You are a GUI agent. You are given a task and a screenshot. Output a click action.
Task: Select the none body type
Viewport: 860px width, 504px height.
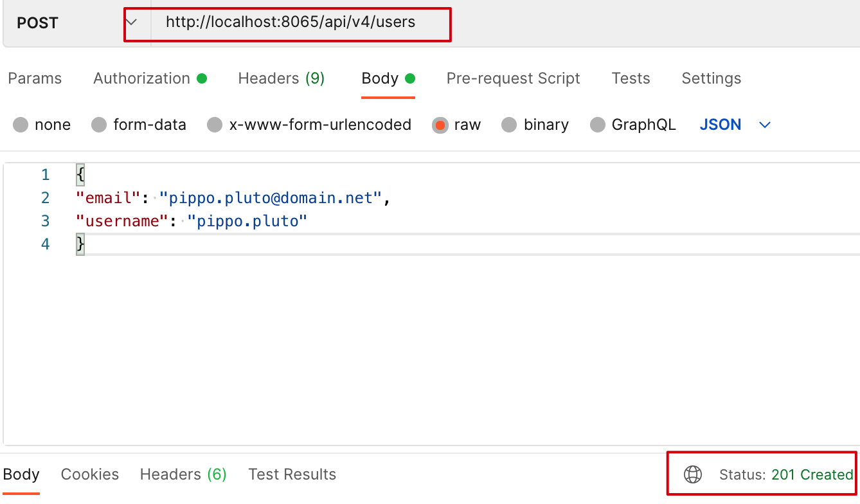[42, 125]
